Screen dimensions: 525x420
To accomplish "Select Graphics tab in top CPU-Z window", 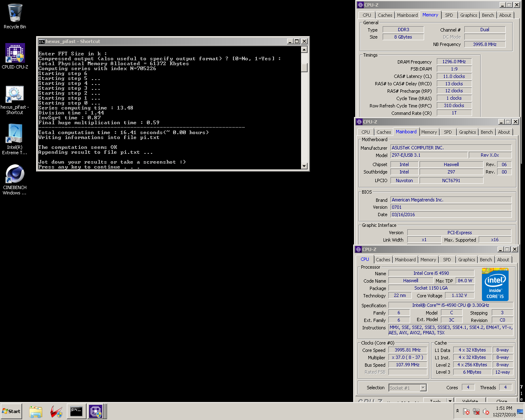I will (468, 15).
